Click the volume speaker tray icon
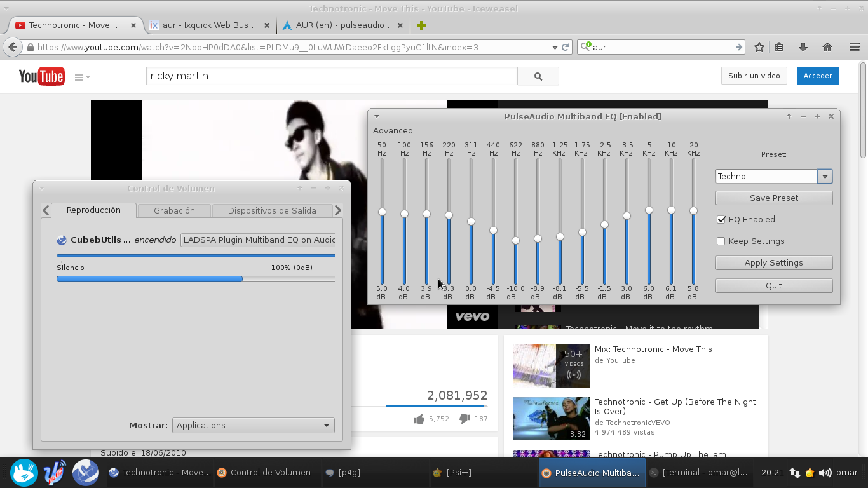The height and width of the screenshot is (488, 868). 825,473
